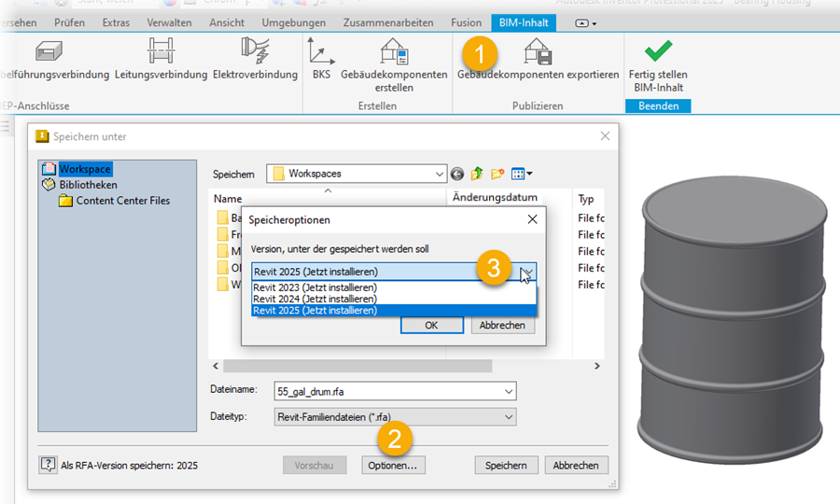Screen dimensions: 840x504
Task: Click the Leitungsverbindung pipe connector icon
Action: tap(161, 51)
